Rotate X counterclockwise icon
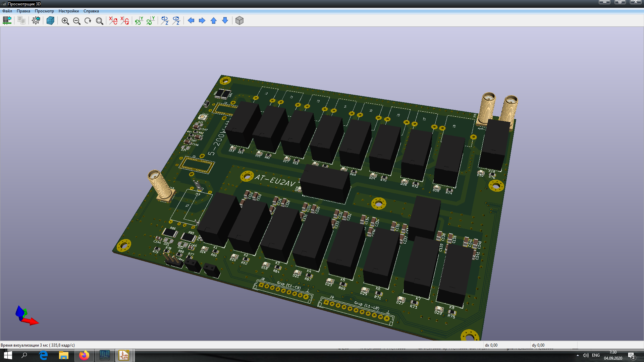644x362 pixels. 125,20
